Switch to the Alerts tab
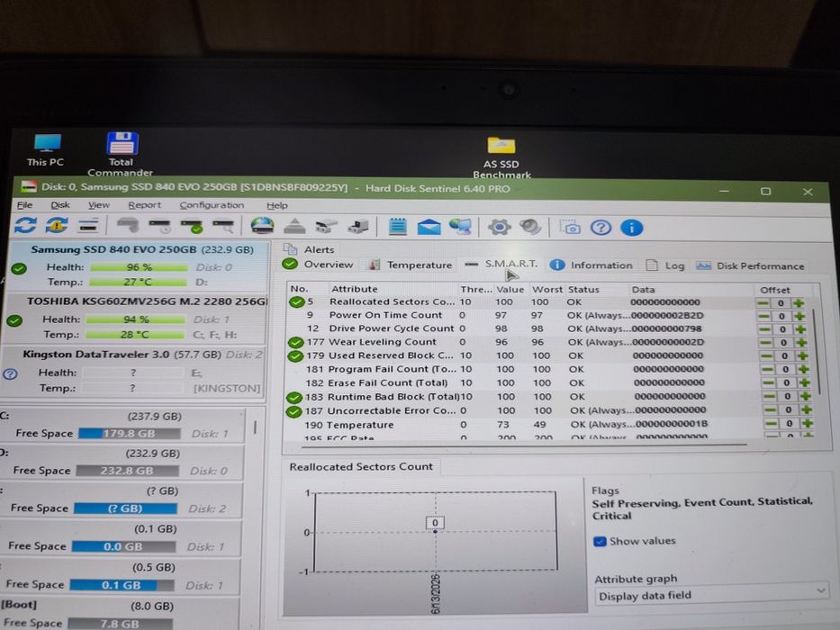The image size is (840, 630). click(x=309, y=249)
